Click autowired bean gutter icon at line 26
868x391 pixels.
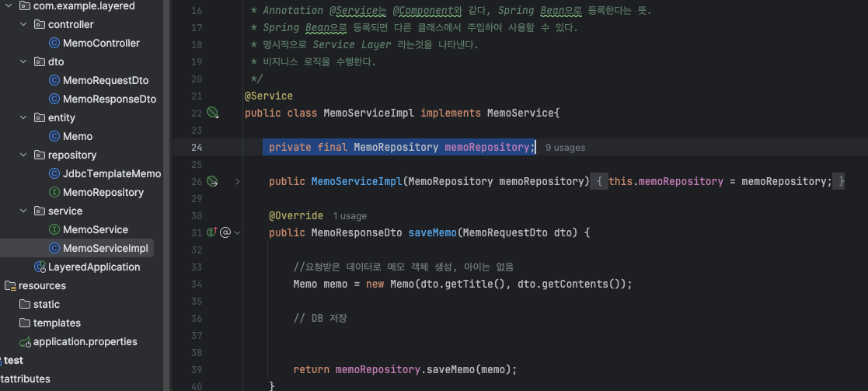tap(213, 181)
